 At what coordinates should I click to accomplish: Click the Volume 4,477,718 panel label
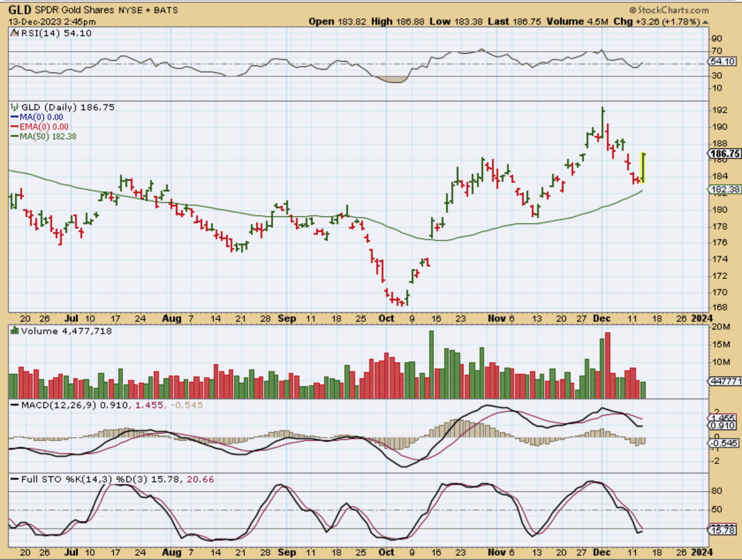[x=66, y=331]
